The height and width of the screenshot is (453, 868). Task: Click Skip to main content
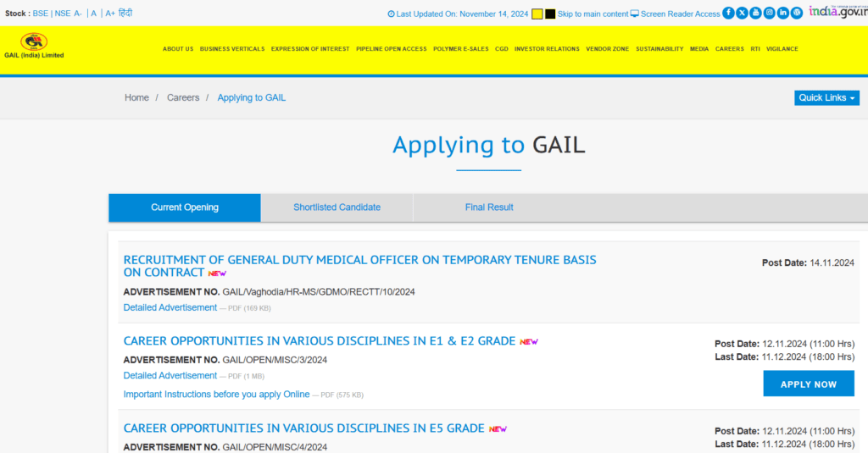tap(593, 14)
